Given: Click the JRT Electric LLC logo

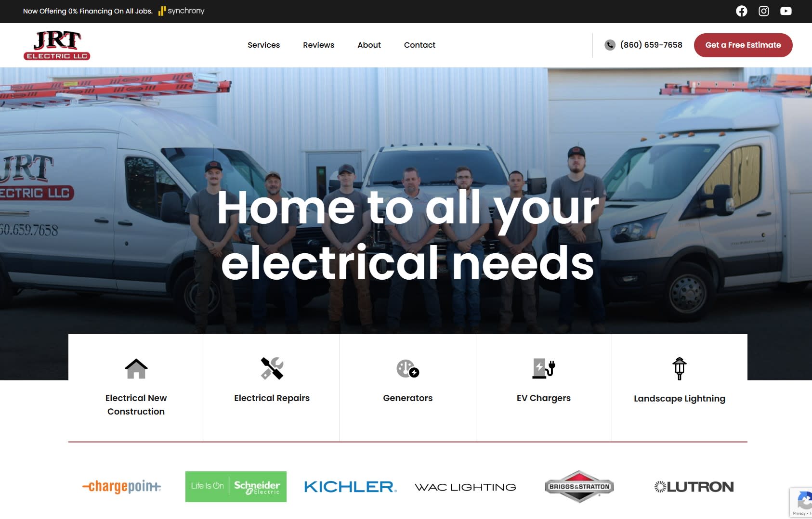Looking at the screenshot, I should click(x=57, y=45).
